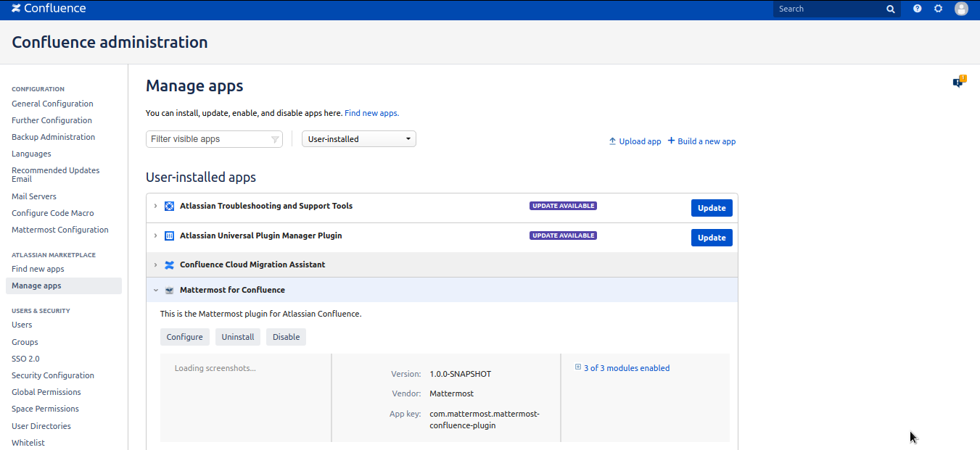Expand Atlassian Troubleshooting and Support Tools row

click(x=155, y=206)
